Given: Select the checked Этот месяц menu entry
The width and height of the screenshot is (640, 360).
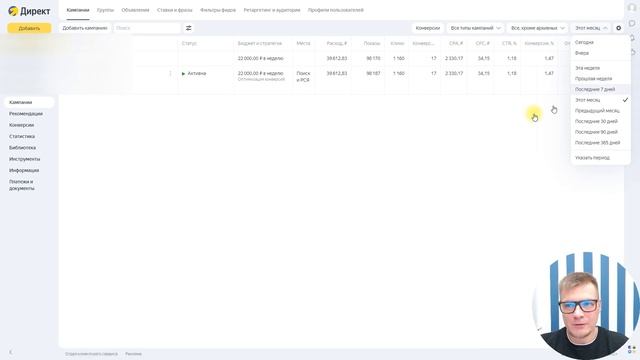Looking at the screenshot, I should [x=600, y=100].
